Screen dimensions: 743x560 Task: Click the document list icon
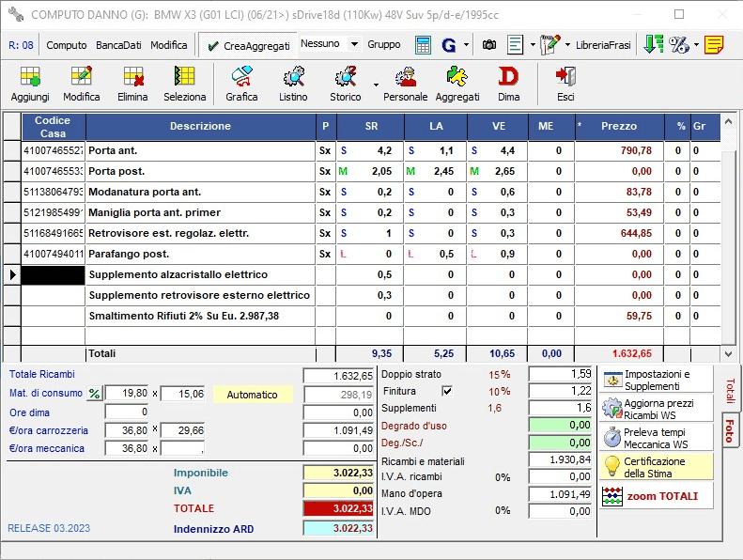click(x=515, y=45)
